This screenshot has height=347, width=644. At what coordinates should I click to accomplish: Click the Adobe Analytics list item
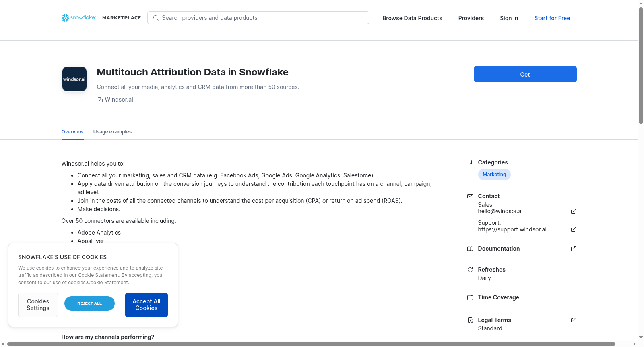pyautogui.click(x=99, y=233)
